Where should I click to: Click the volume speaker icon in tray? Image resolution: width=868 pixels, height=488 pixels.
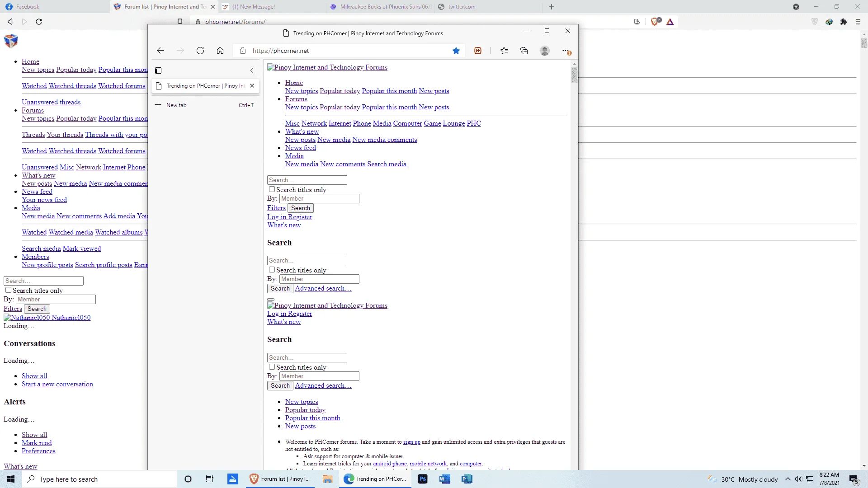click(798, 479)
